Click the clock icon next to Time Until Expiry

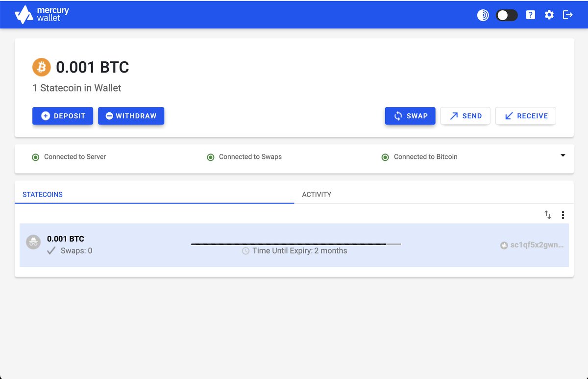[x=245, y=251]
